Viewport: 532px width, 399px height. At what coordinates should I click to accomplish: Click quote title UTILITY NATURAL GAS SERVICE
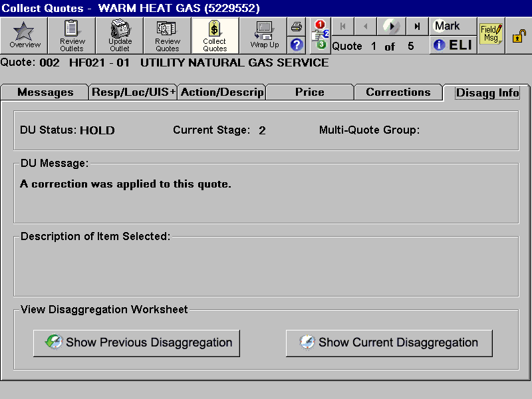coord(235,63)
